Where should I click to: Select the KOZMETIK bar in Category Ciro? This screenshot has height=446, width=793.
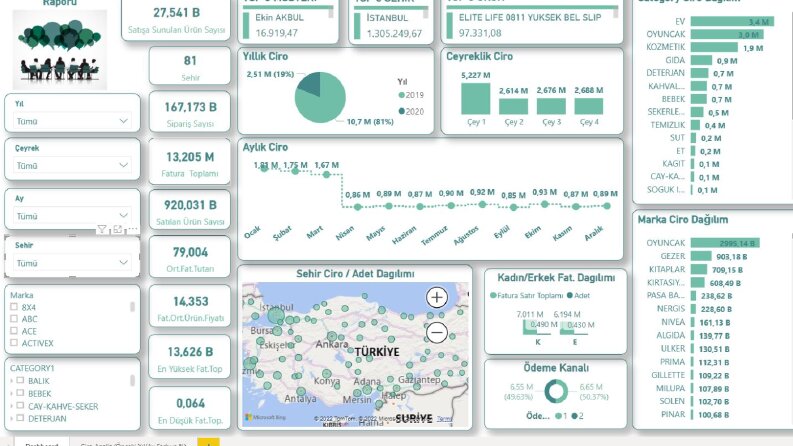click(714, 47)
